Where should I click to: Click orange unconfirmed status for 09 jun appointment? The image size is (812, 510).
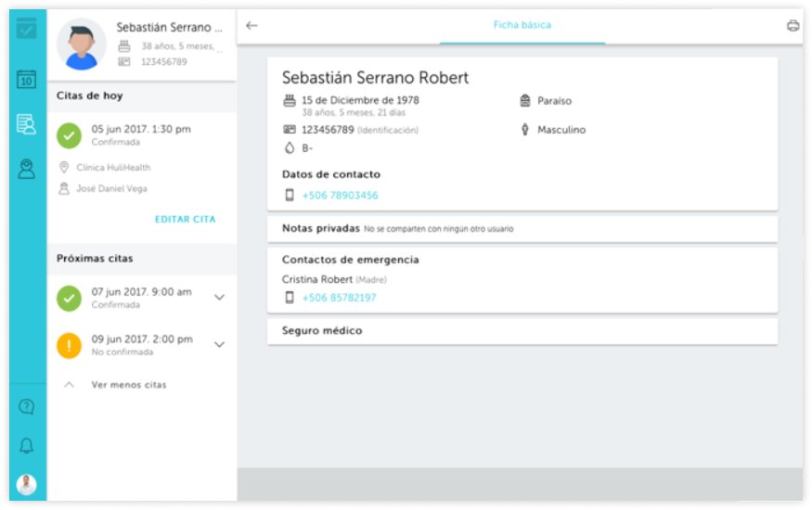(70, 346)
